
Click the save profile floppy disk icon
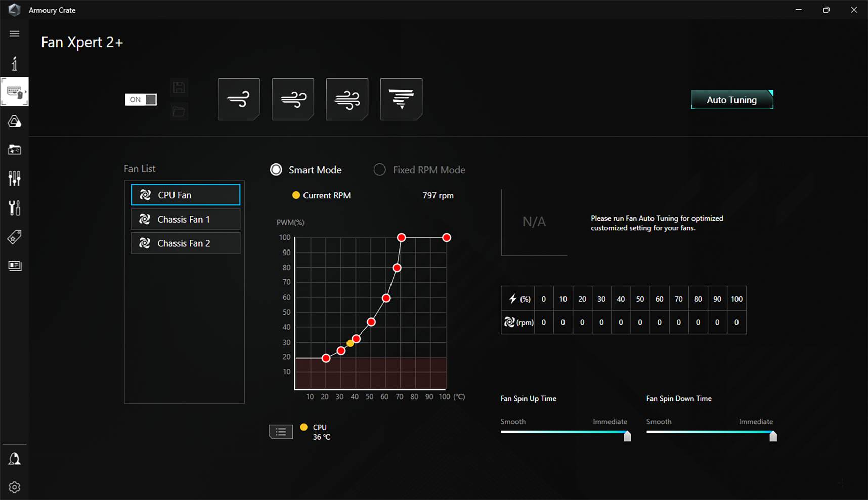point(179,88)
